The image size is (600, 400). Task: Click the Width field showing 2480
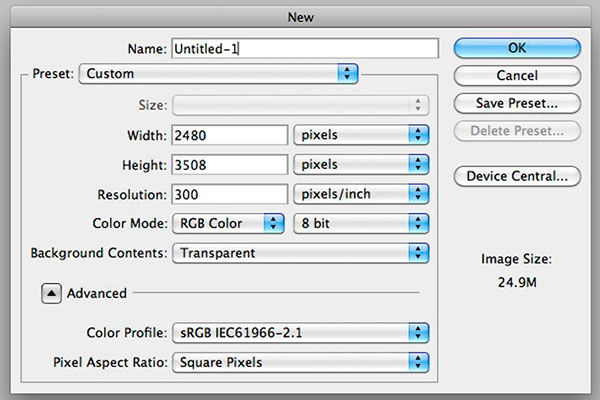230,135
